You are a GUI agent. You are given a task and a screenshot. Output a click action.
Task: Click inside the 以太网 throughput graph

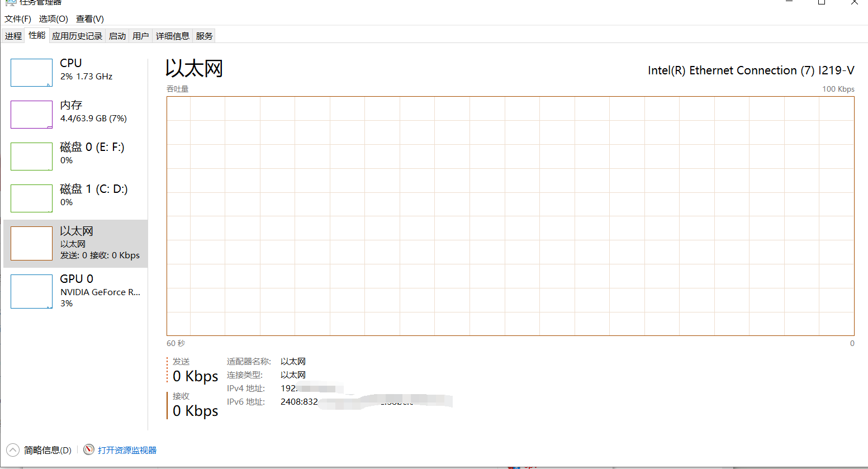tap(510, 216)
